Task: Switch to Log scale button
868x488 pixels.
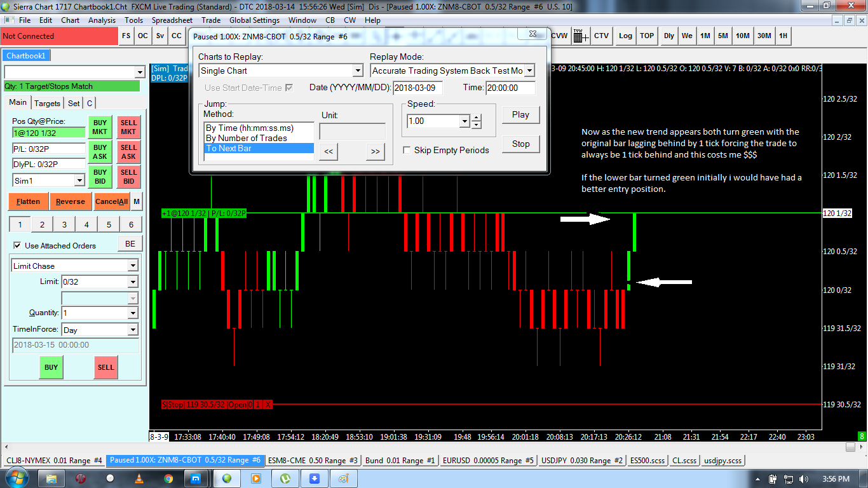Action: pos(626,36)
